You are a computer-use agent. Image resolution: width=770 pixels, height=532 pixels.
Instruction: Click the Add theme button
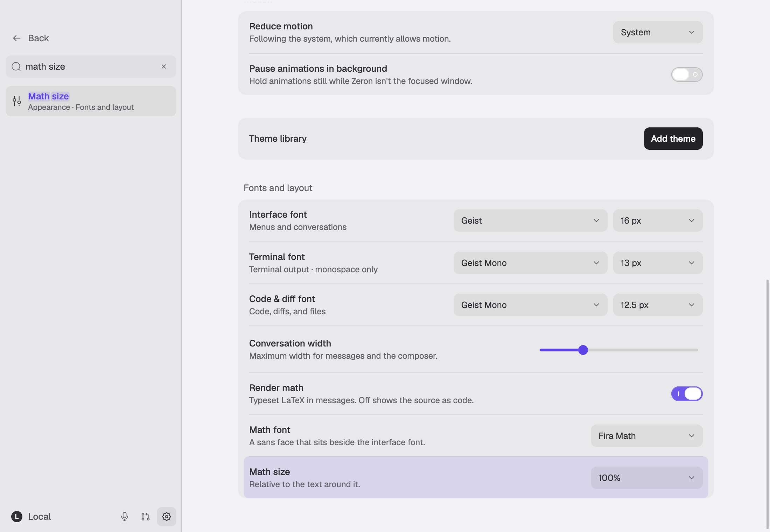point(673,139)
